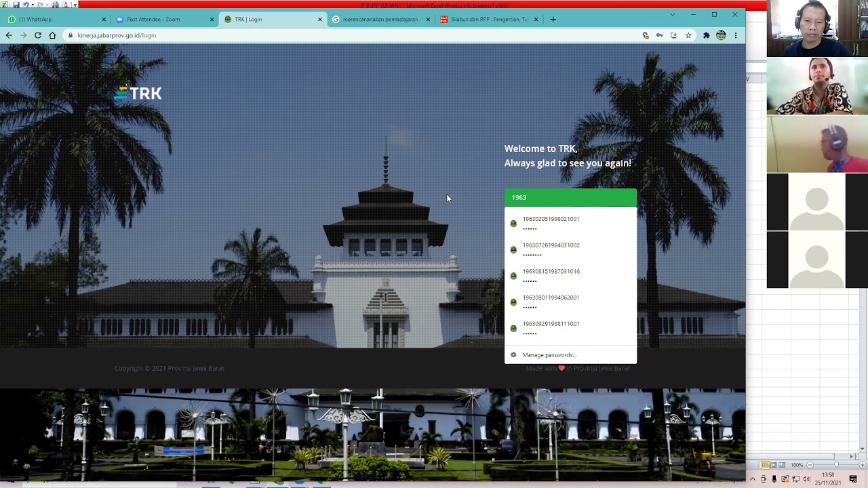Switch Excel to Page Break Preview

(x=782, y=465)
